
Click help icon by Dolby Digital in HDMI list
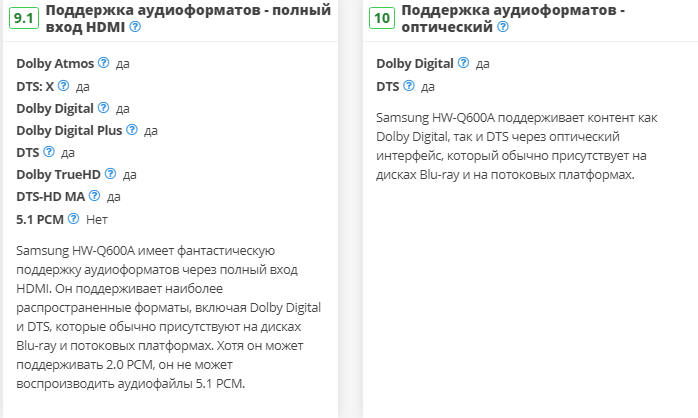[x=102, y=108]
